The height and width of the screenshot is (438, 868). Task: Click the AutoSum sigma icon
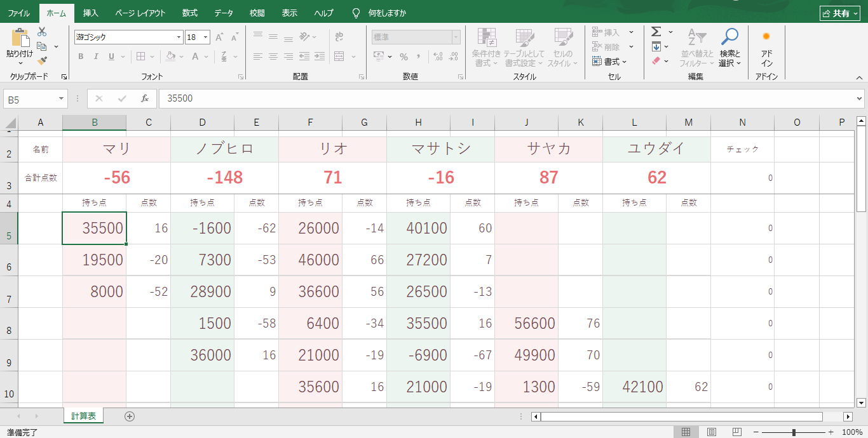tap(656, 32)
